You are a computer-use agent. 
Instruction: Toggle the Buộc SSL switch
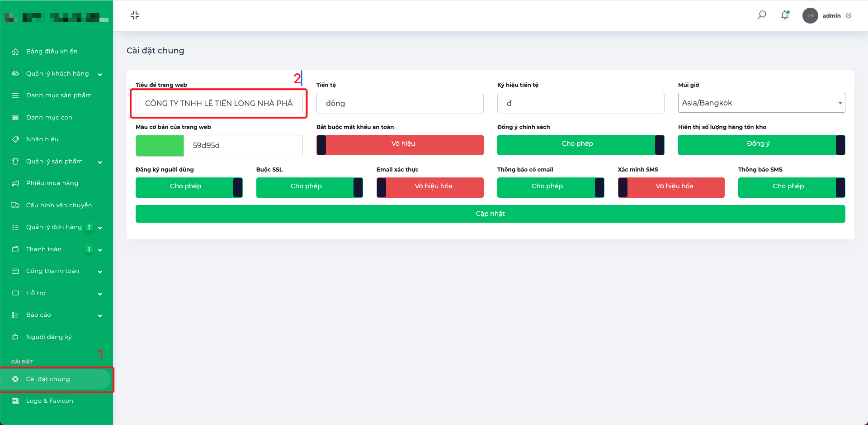(310, 187)
